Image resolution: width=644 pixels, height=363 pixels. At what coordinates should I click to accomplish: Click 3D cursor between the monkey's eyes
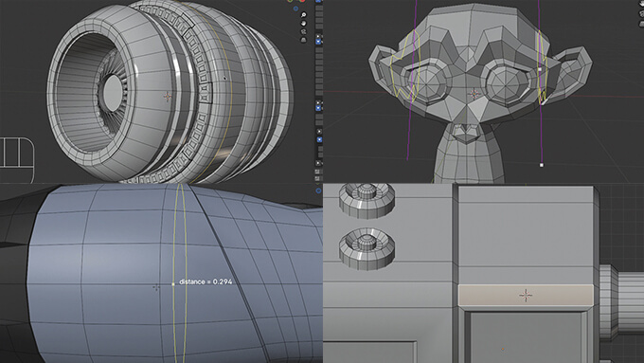(x=474, y=94)
